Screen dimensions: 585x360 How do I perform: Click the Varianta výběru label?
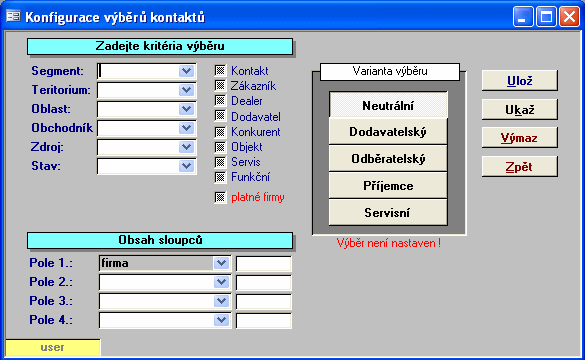(390, 71)
